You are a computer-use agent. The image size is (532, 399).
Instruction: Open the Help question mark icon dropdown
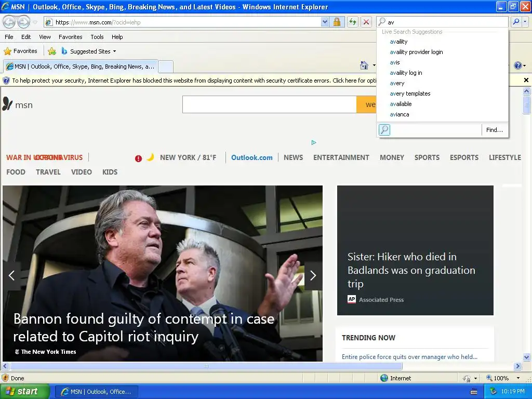coord(520,65)
